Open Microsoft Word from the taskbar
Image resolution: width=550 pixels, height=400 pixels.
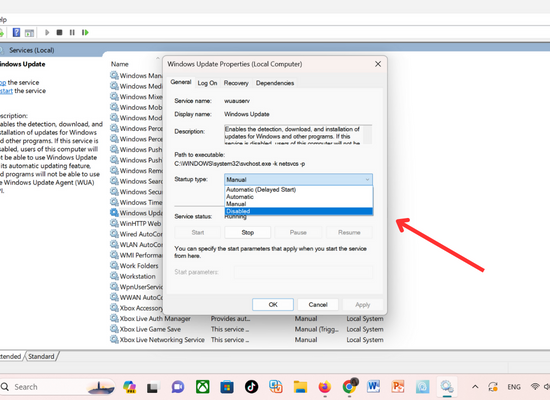(x=373, y=387)
